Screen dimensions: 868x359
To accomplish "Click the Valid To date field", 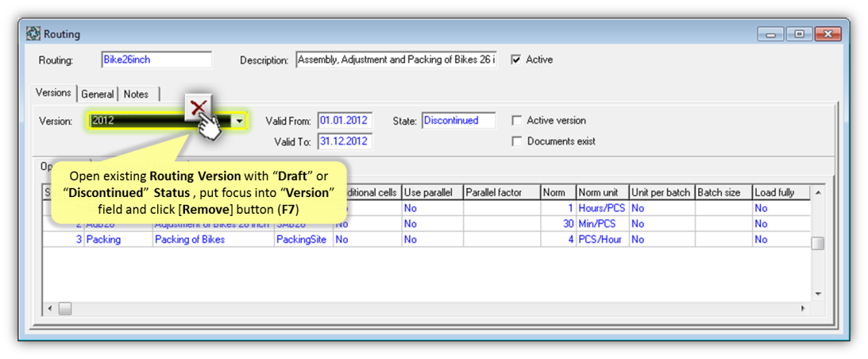I will pos(345,141).
